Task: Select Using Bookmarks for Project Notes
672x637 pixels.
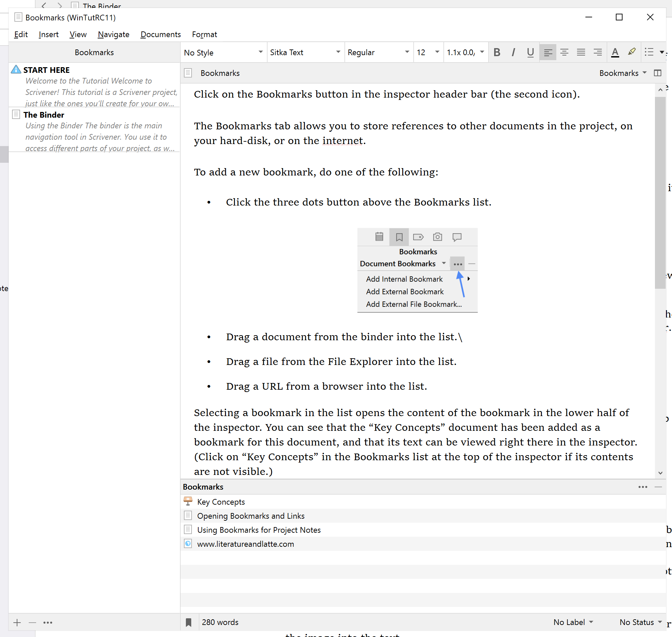Action: point(423,530)
